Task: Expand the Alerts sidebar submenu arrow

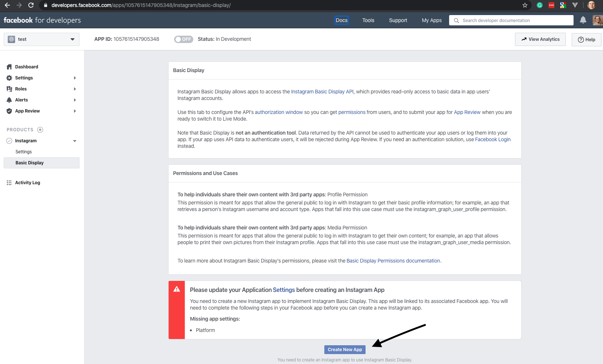Action: (x=75, y=100)
